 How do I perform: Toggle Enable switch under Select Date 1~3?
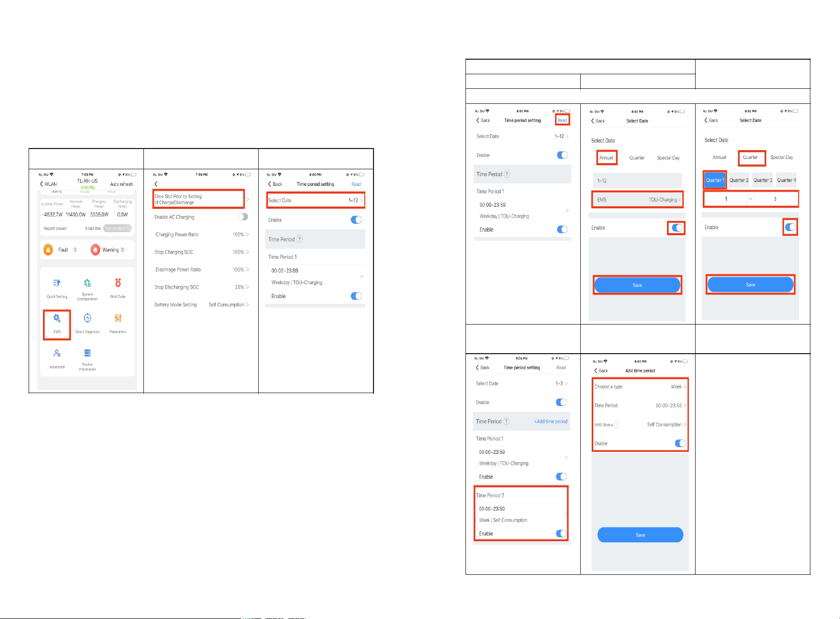pos(561,402)
